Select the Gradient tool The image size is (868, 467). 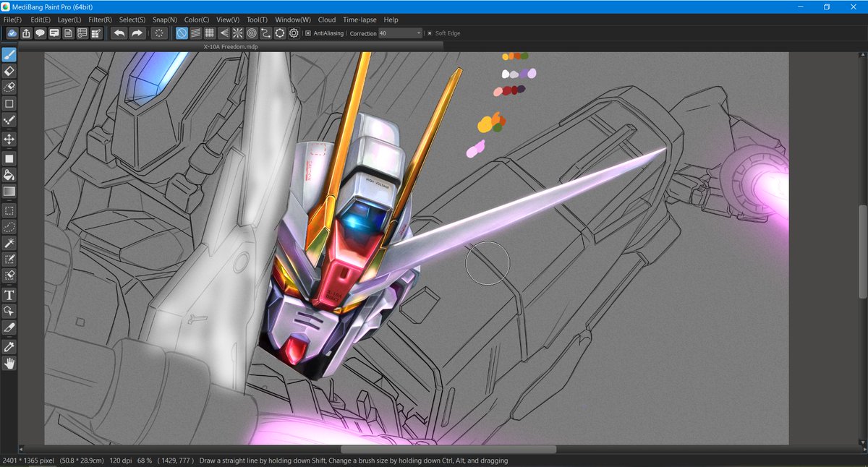click(x=9, y=192)
